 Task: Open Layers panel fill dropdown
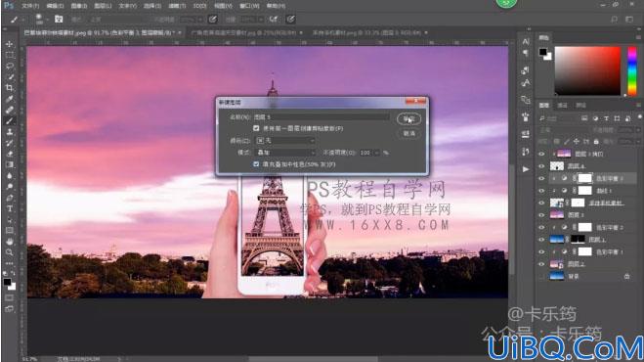pyautogui.click(x=638, y=142)
